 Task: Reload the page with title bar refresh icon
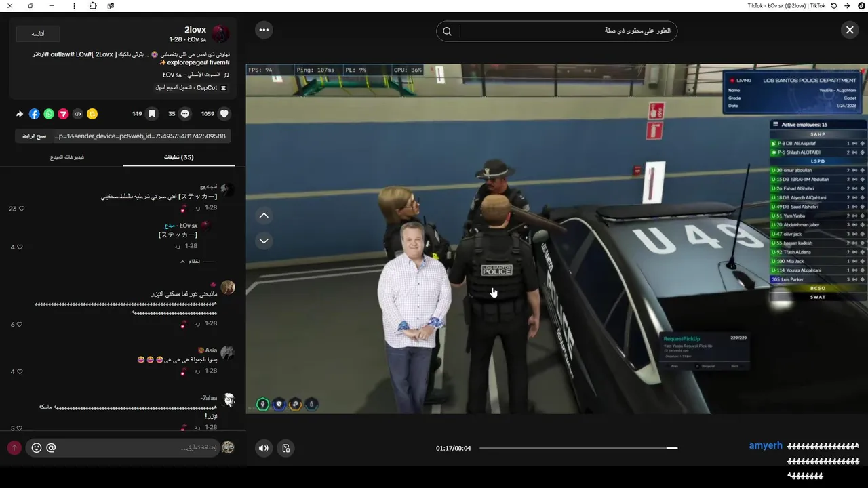point(834,5)
